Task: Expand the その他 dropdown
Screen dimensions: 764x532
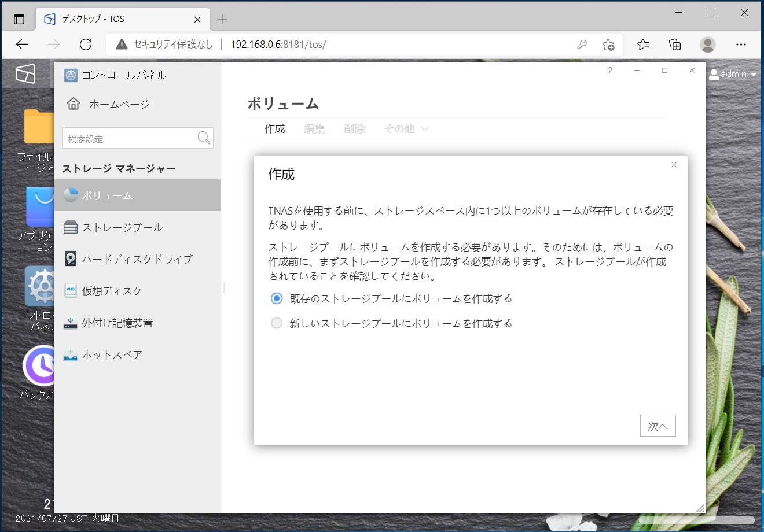Action: click(406, 129)
